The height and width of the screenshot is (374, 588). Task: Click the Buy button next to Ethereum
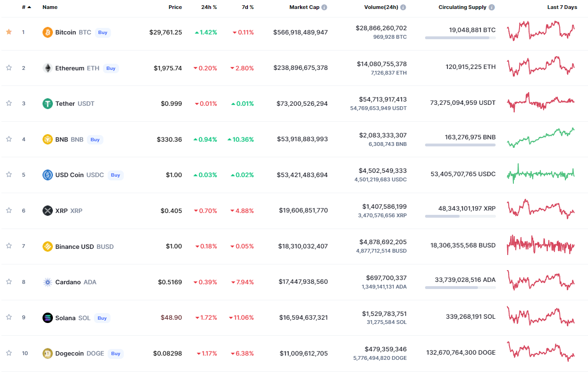pyautogui.click(x=111, y=68)
